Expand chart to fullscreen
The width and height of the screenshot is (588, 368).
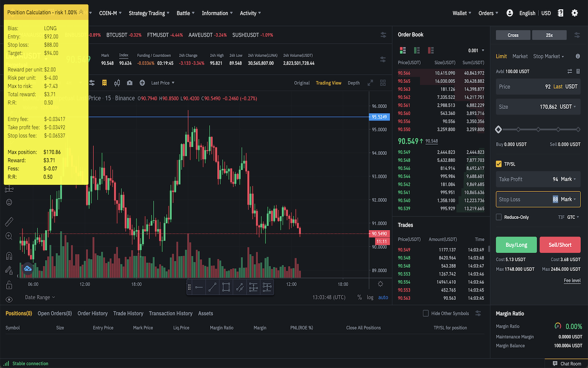(370, 83)
